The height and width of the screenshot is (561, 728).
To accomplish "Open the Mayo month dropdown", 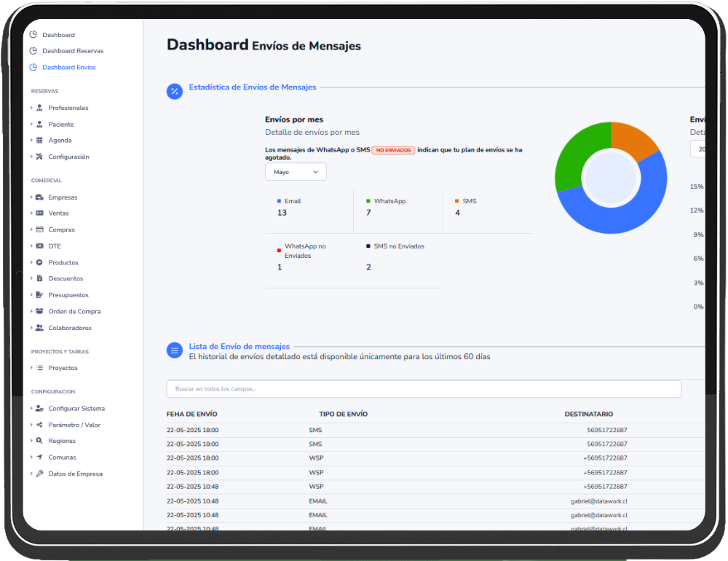I will [296, 172].
